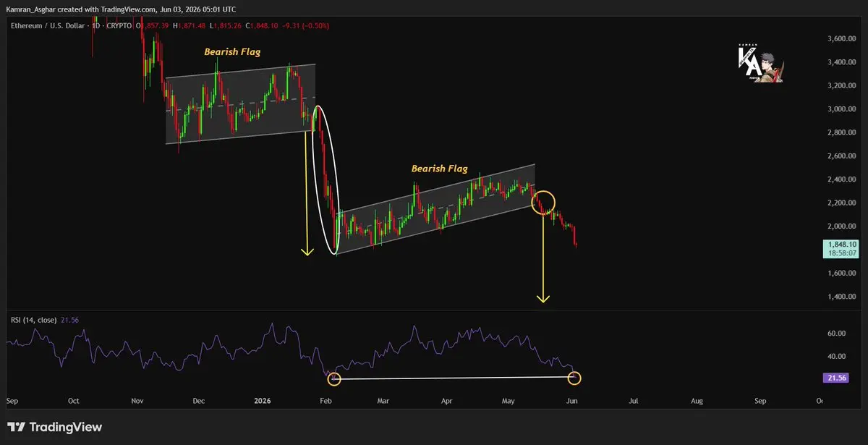Click the 40.00 RSI axis label
Viewport: 868px width, 445px height.
point(837,356)
